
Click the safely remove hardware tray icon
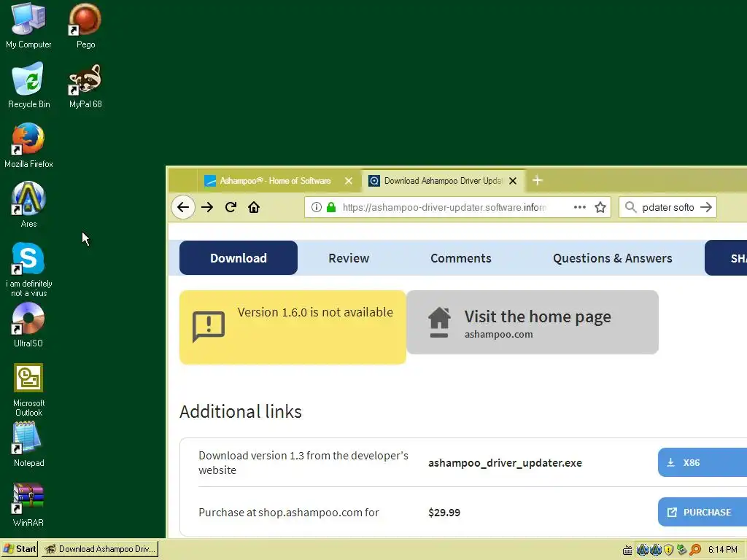(x=682, y=550)
